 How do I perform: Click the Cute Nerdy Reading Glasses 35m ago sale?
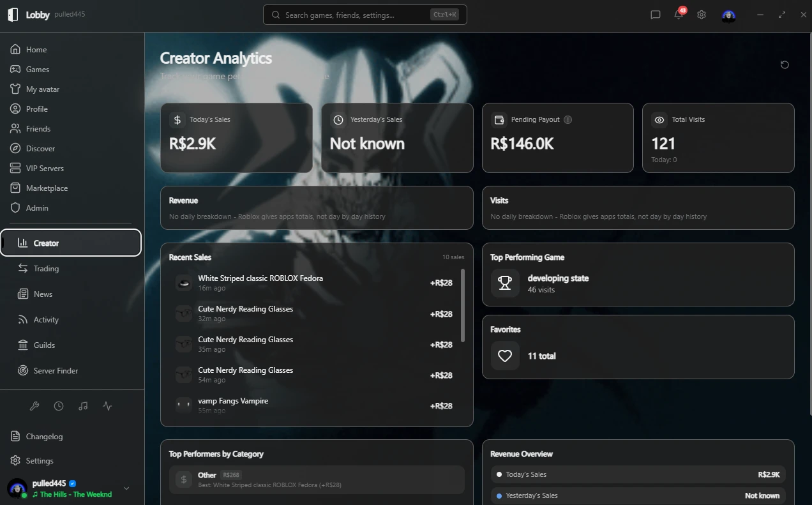click(313, 344)
